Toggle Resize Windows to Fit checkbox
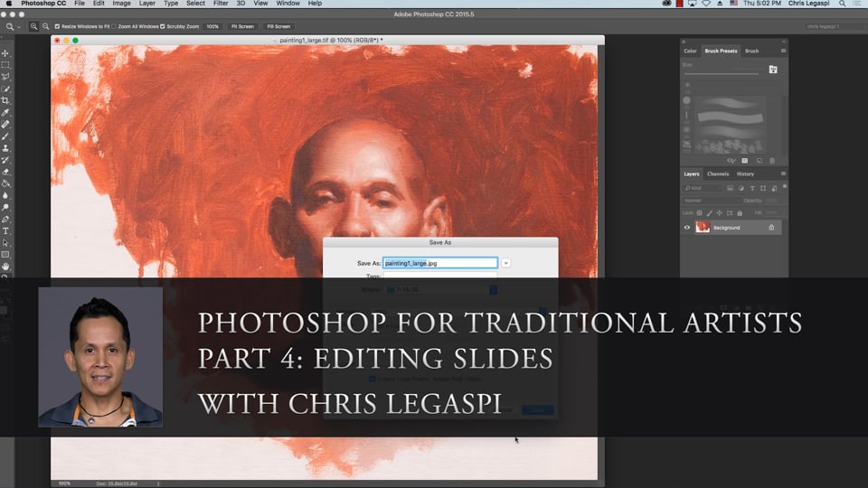Viewport: 868px width, 488px height. coord(57,26)
